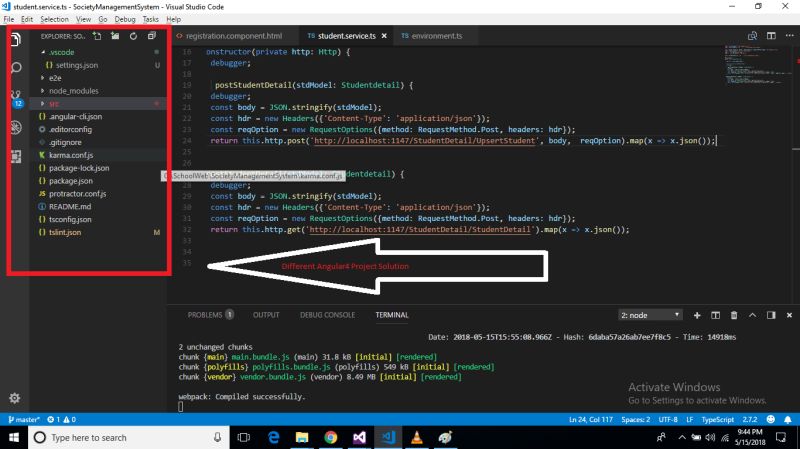The height and width of the screenshot is (449, 800).
Task: Move the panel to the right
Action: (x=771, y=315)
